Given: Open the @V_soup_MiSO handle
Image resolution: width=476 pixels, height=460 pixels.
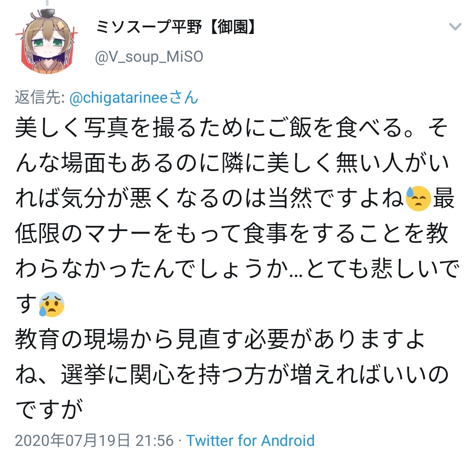Looking at the screenshot, I should click(149, 57).
